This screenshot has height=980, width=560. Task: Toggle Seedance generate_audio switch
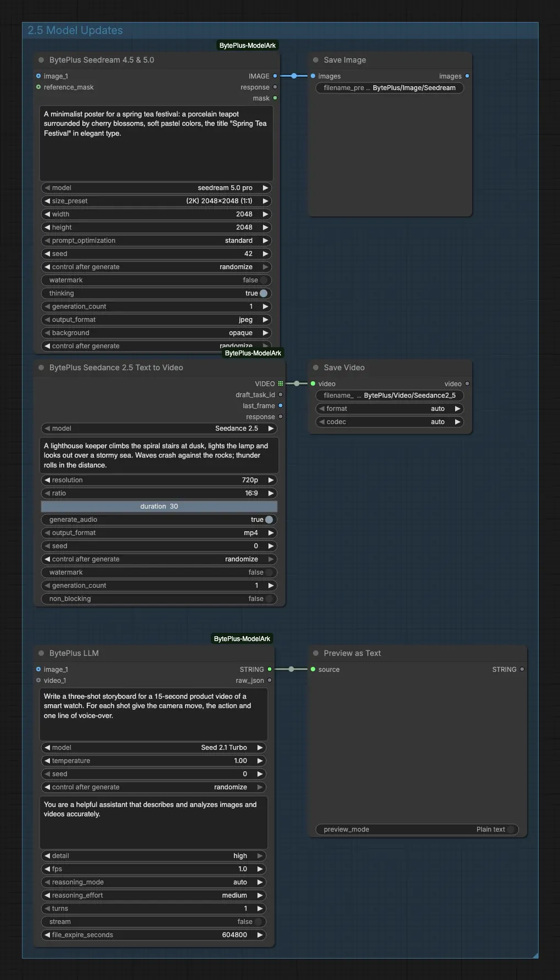click(x=269, y=520)
